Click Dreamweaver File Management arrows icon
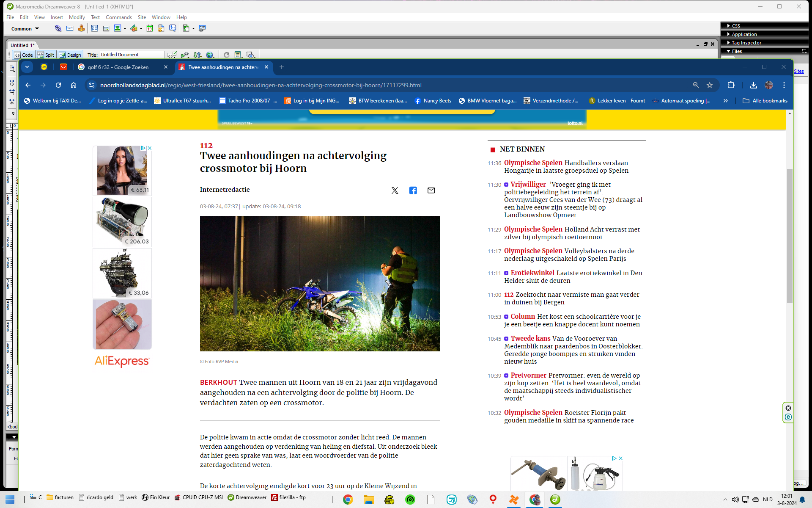 198,55
